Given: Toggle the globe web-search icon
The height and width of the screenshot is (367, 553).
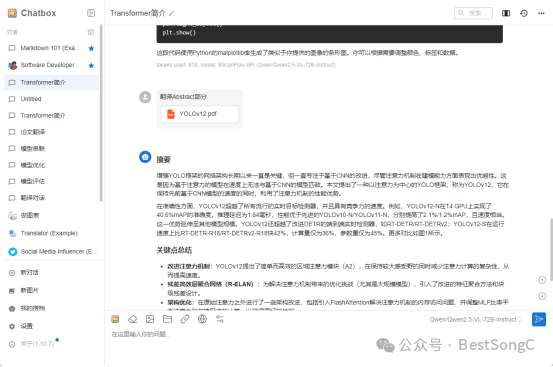Looking at the screenshot, I should pyautogui.click(x=202, y=319).
